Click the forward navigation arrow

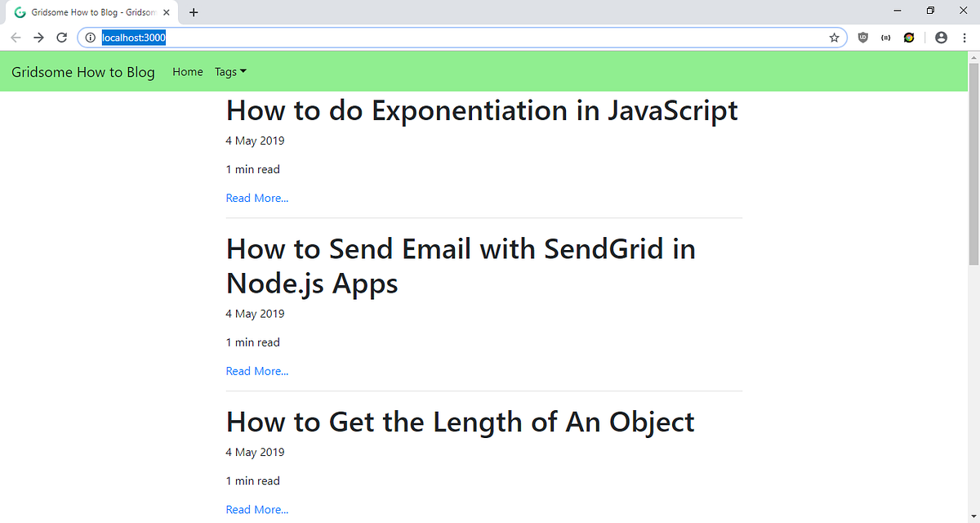[x=38, y=37]
